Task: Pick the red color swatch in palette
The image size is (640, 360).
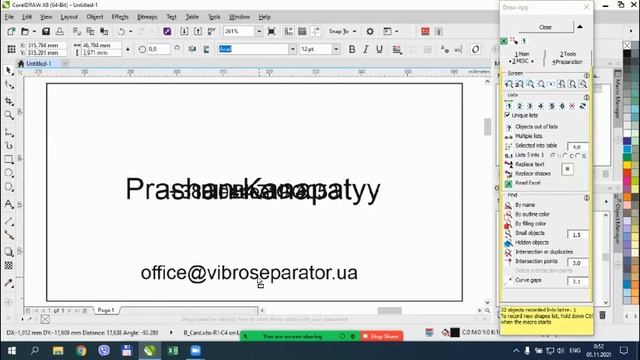Action: 627,173
